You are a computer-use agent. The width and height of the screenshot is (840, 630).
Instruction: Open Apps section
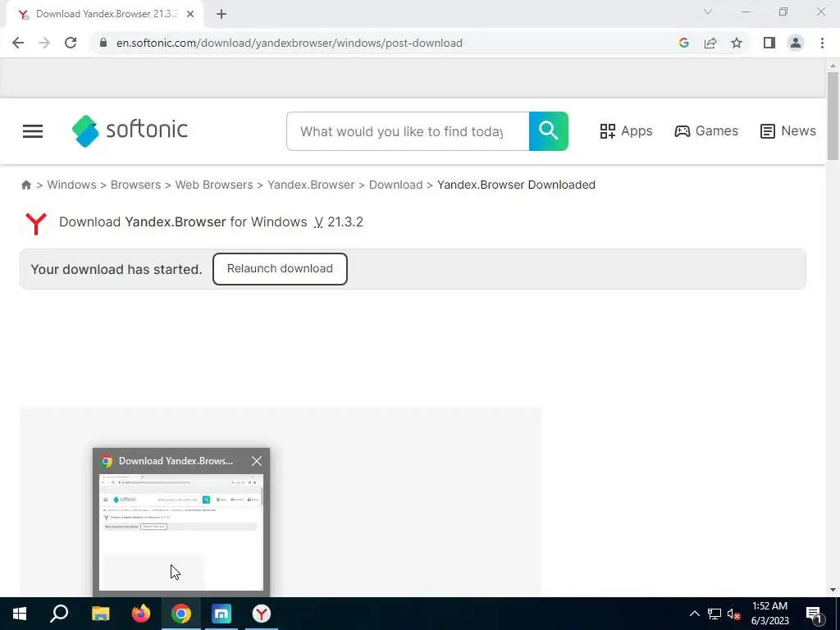pyautogui.click(x=626, y=130)
